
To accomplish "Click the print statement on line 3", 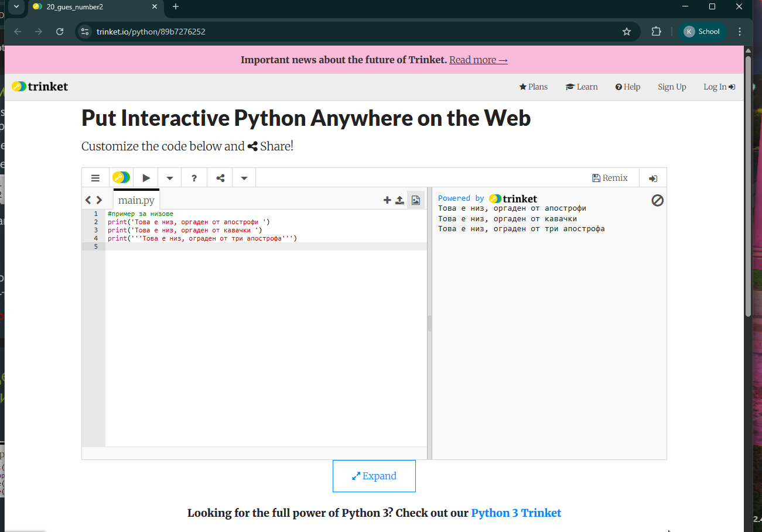I will pos(185,230).
